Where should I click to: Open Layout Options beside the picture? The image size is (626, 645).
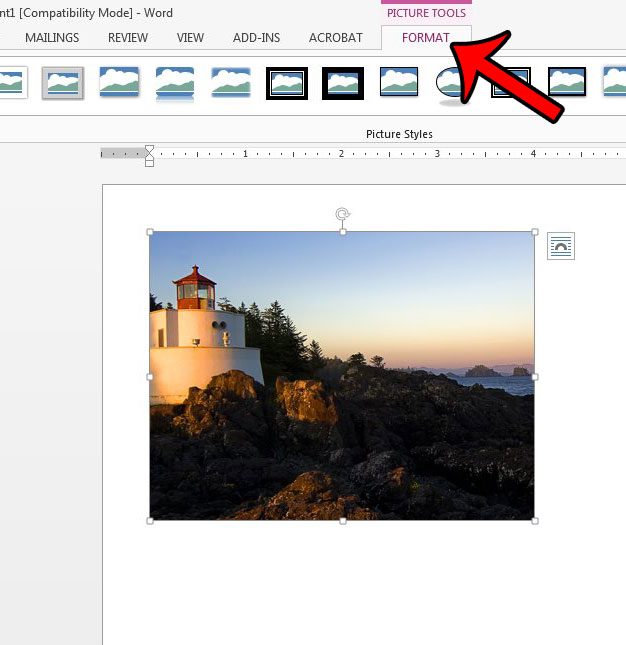point(561,246)
